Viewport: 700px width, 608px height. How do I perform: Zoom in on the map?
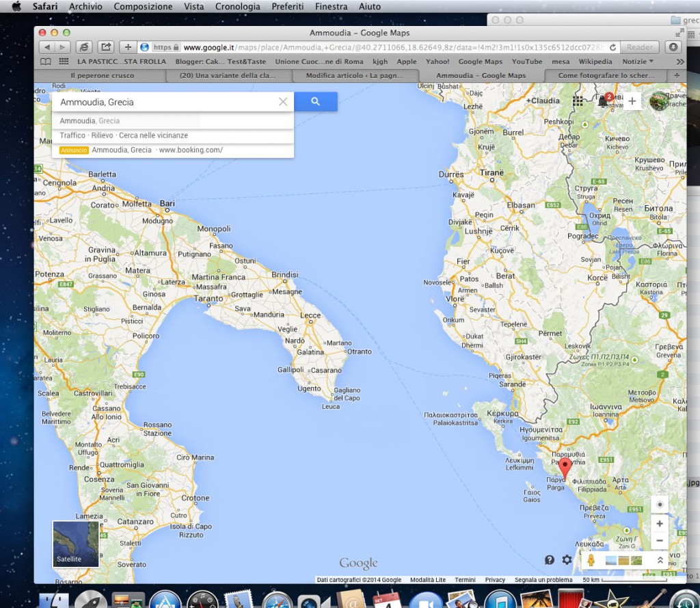point(659,524)
